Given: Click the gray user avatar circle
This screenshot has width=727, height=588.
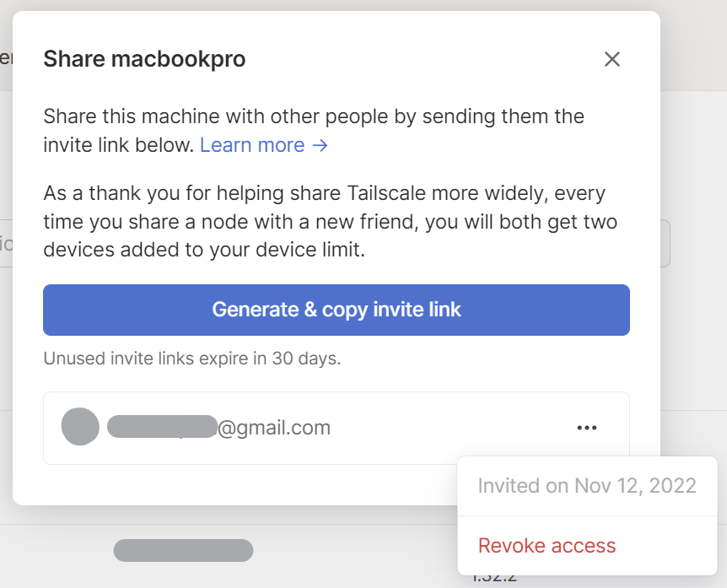Looking at the screenshot, I should coord(80,426).
